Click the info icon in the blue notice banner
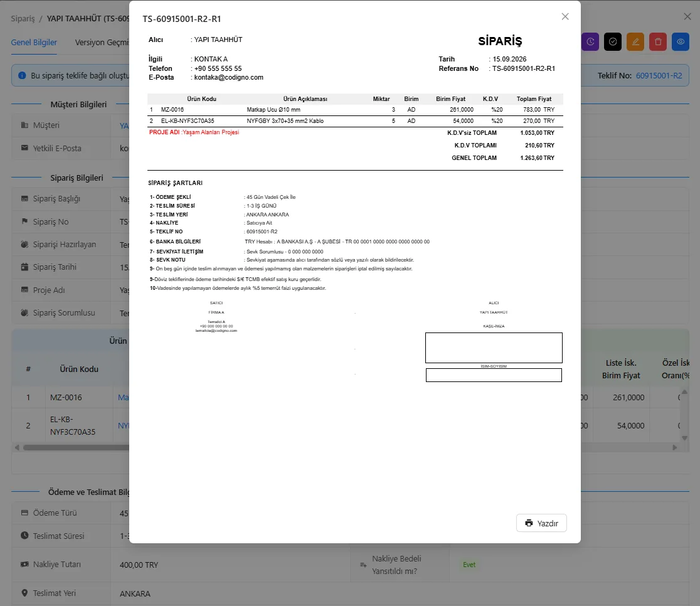Image resolution: width=700 pixels, height=606 pixels. 22,75
